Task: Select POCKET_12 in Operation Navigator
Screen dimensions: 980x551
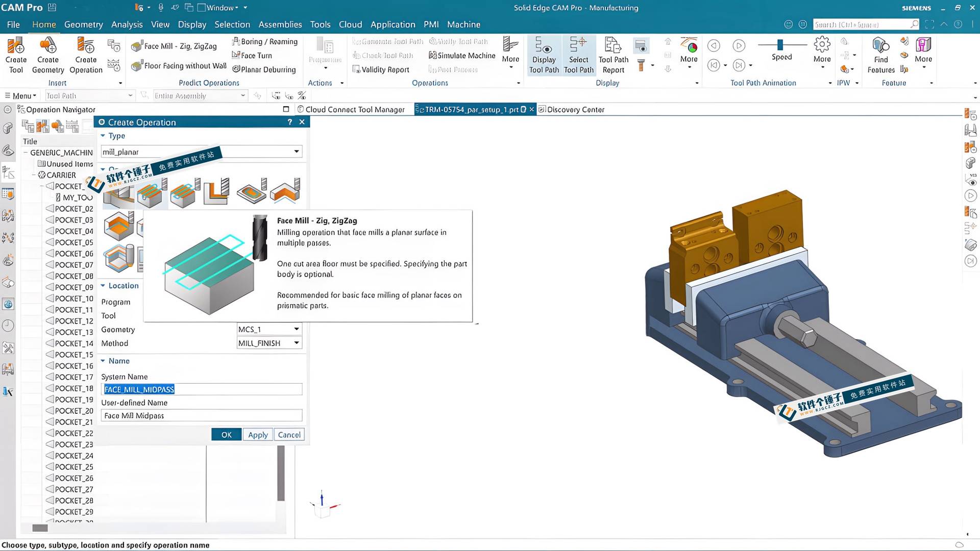Action: (x=69, y=321)
